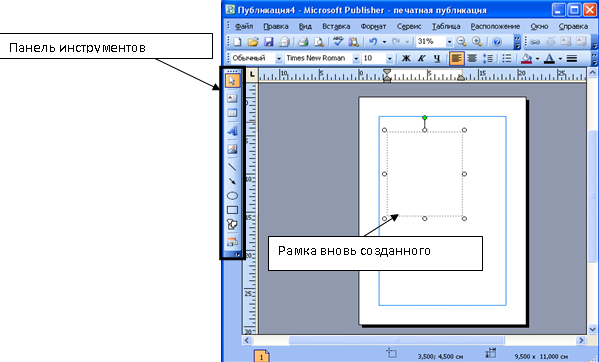Open the Вид menu
Viewport: 599px width, 362px height.
point(305,26)
